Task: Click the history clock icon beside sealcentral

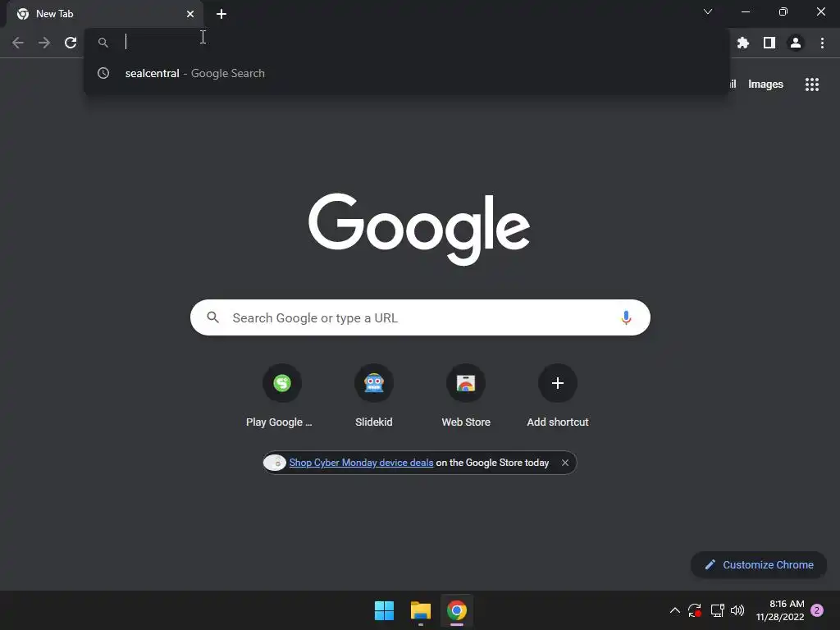Action: 103,73
